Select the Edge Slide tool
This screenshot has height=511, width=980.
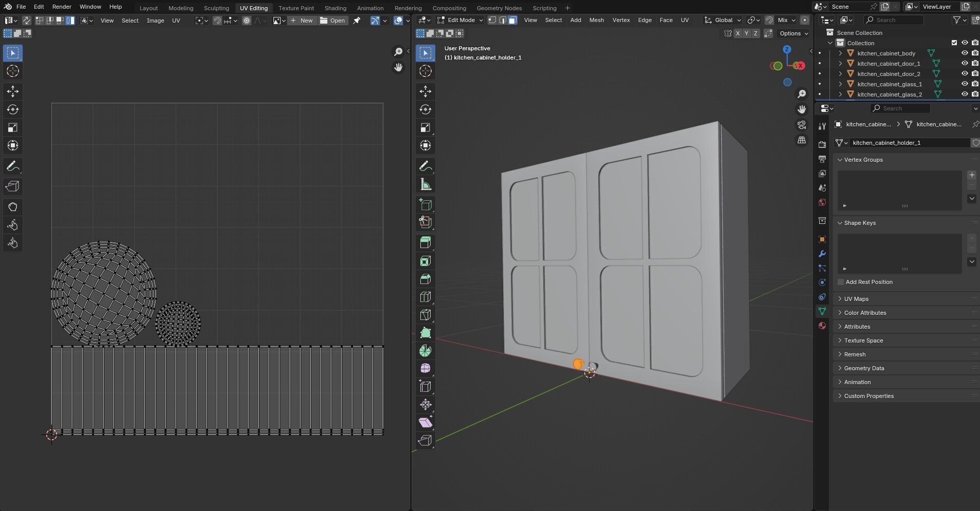click(x=426, y=387)
